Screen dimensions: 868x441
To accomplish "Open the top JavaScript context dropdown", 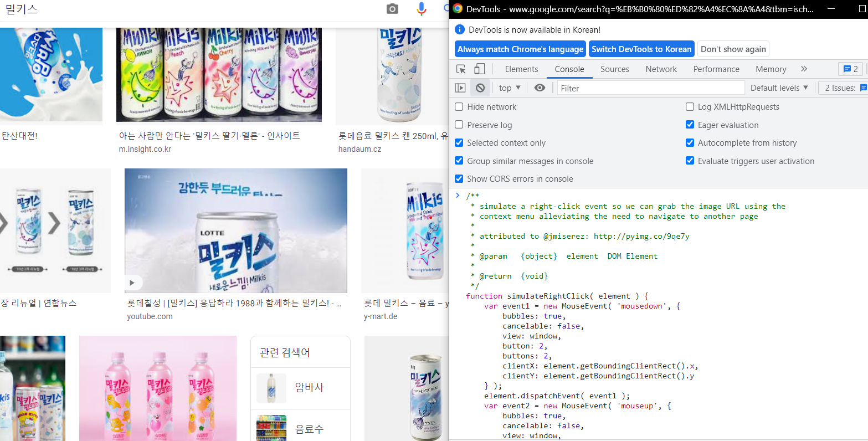I will pyautogui.click(x=510, y=88).
